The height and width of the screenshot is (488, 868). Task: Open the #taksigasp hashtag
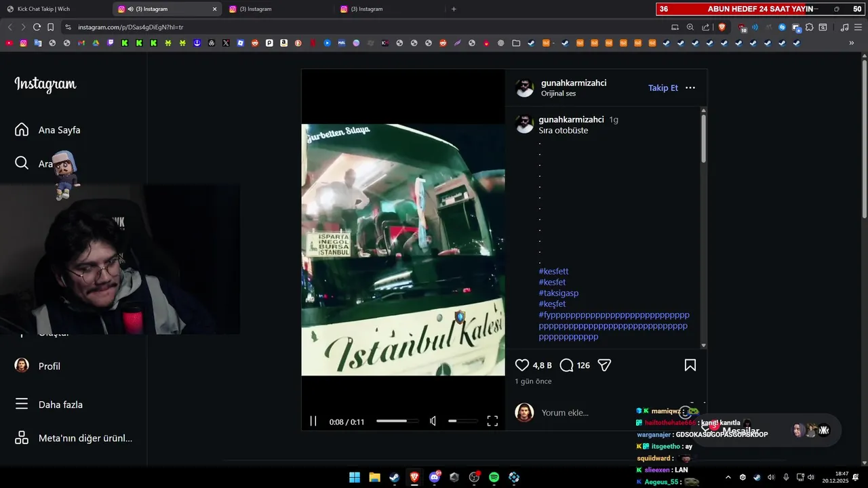click(x=559, y=293)
